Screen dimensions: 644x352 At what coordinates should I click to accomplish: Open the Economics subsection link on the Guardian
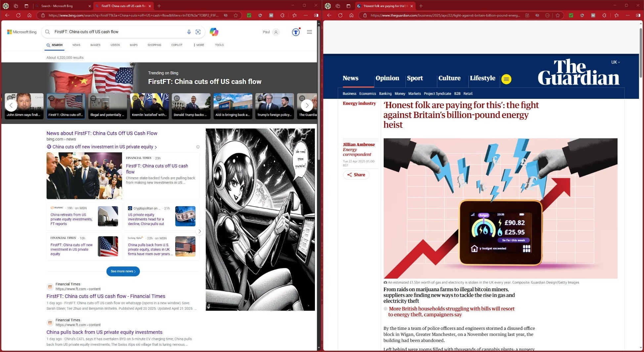click(x=367, y=94)
